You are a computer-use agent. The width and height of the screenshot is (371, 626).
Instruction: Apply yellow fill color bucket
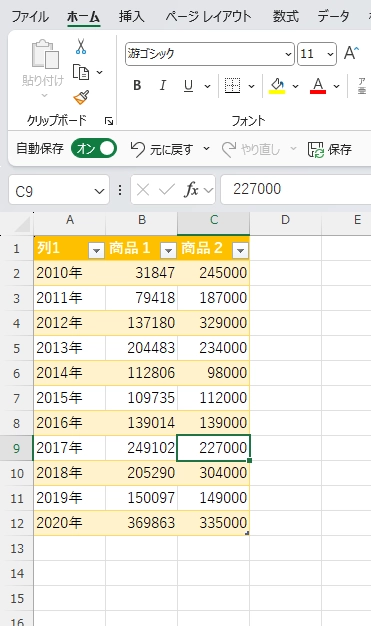277,85
